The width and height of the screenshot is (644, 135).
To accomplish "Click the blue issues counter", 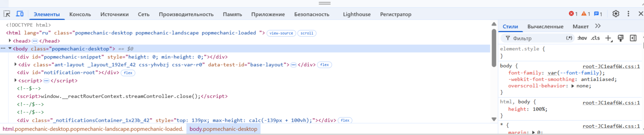I will click(598, 14).
